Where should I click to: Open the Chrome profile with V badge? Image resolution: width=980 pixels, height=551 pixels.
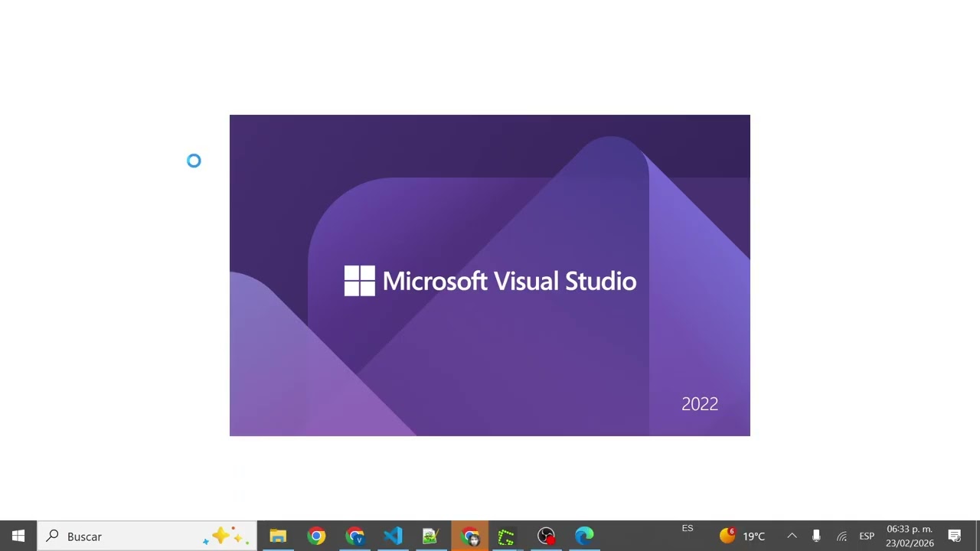[x=354, y=536]
